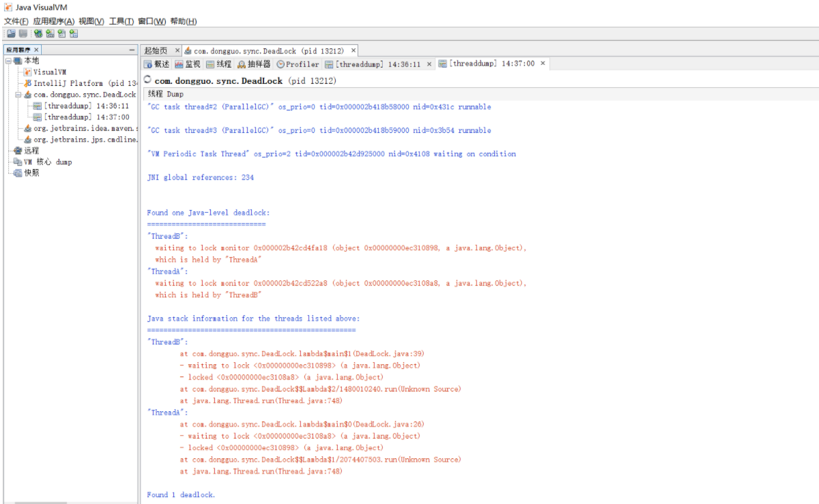Click the Add Application Snapshot toolbar icon
The image size is (819, 504).
pos(74,33)
